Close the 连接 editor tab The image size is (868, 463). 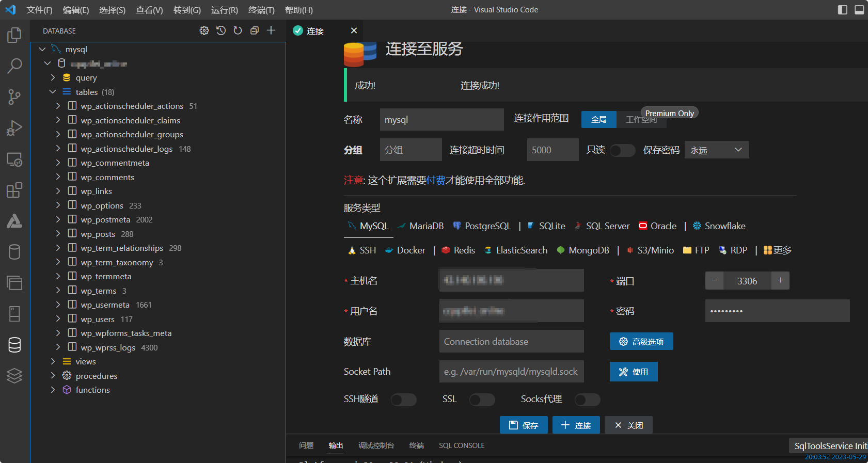click(354, 30)
